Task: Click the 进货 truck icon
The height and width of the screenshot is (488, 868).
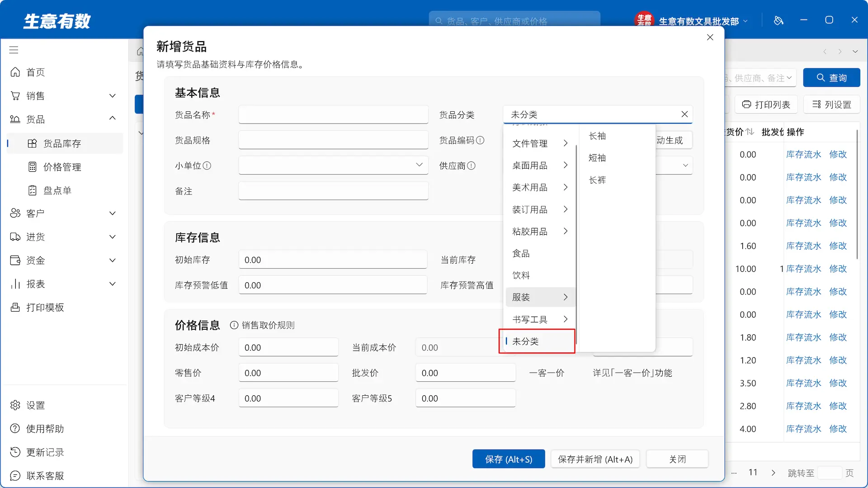Action: tap(15, 237)
